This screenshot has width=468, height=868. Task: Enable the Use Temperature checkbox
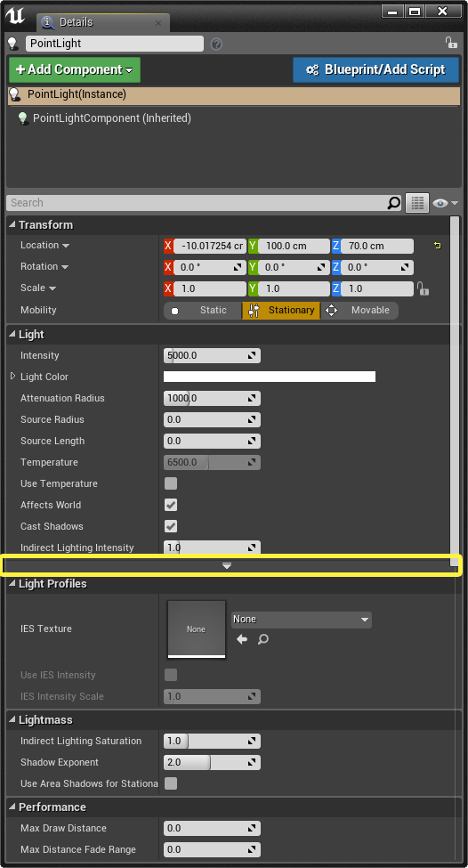[x=171, y=483]
